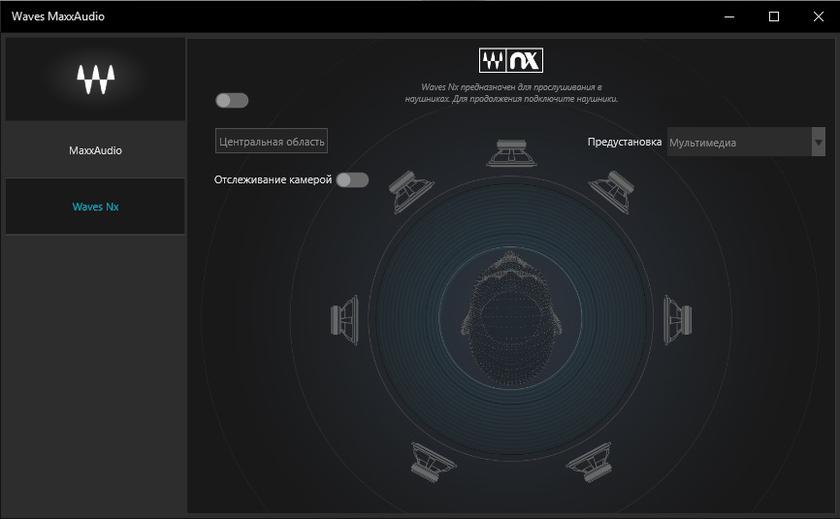Click the Waves Nx logo at top
The height and width of the screenshot is (519, 840).
(x=510, y=61)
